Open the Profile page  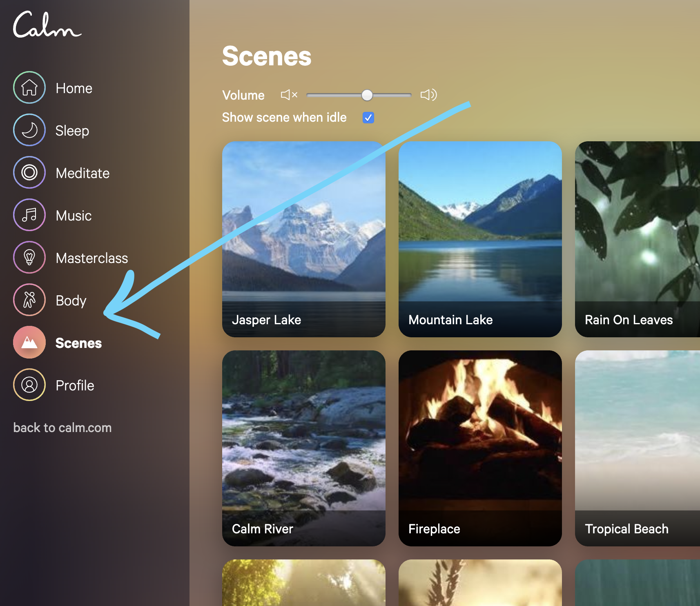75,385
